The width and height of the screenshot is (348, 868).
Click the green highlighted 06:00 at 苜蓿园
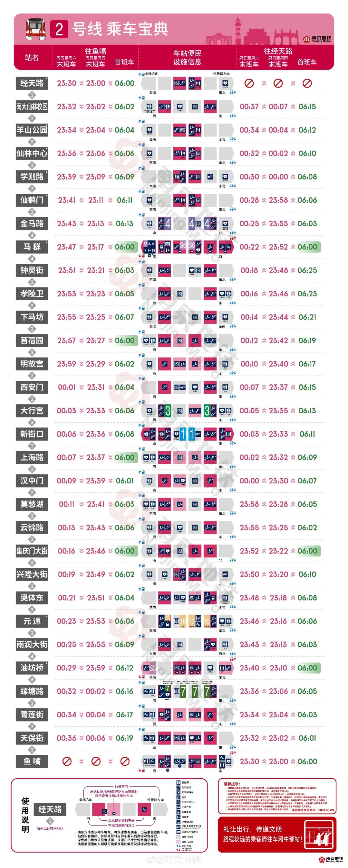(124, 340)
